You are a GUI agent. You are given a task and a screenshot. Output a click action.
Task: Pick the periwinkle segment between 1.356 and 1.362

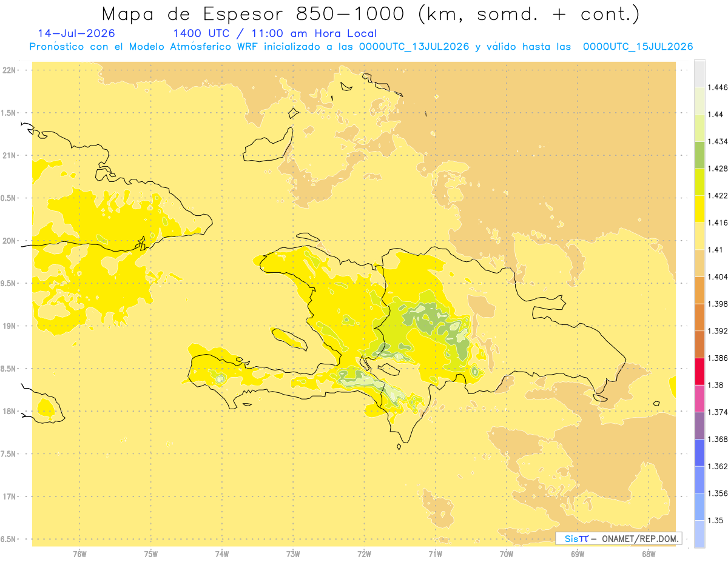pos(699,480)
